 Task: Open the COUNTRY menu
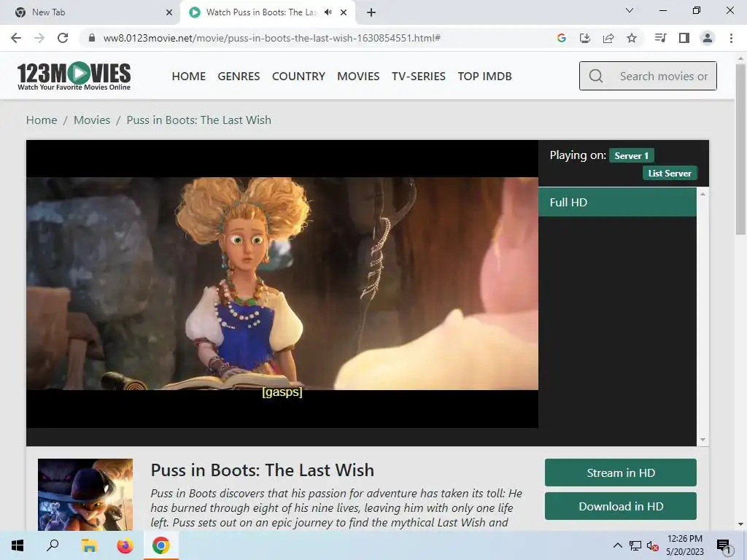298,76
